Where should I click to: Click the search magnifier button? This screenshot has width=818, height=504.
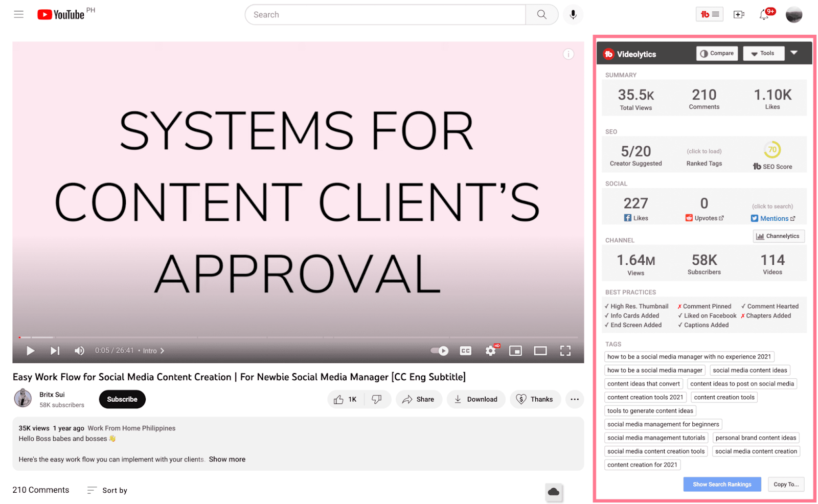coord(541,15)
